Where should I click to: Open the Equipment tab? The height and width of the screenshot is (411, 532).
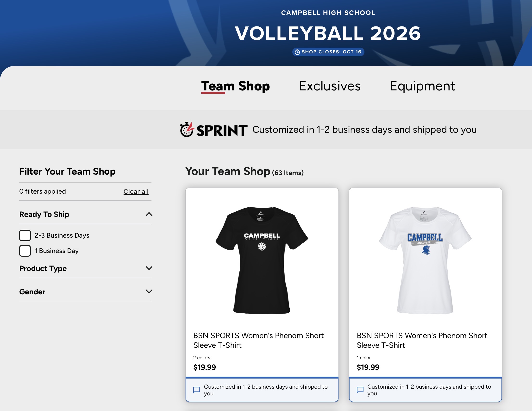[422, 86]
